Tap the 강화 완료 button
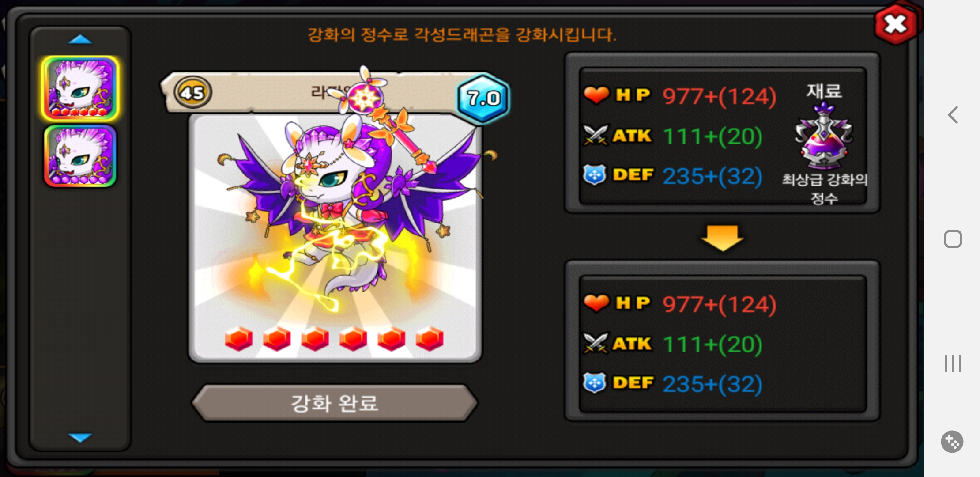 tap(335, 403)
